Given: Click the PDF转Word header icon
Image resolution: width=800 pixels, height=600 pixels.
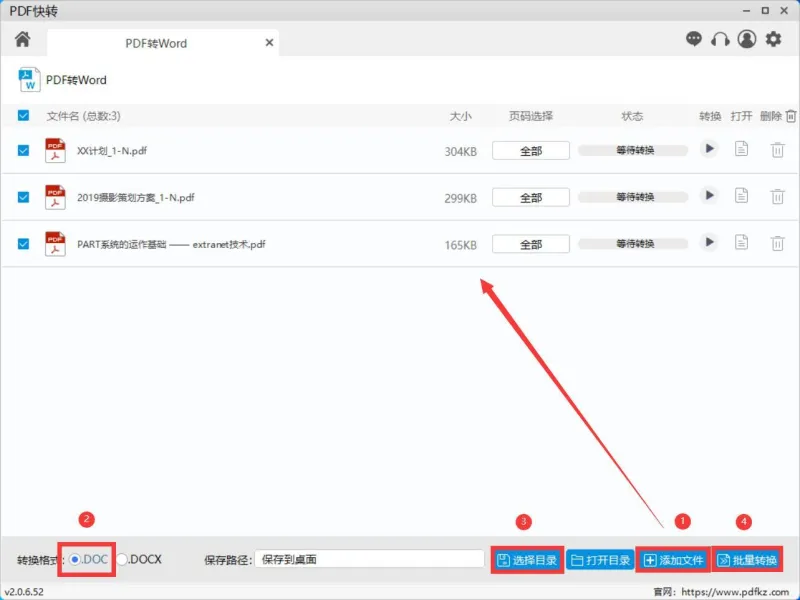Looking at the screenshot, I should pos(29,80).
